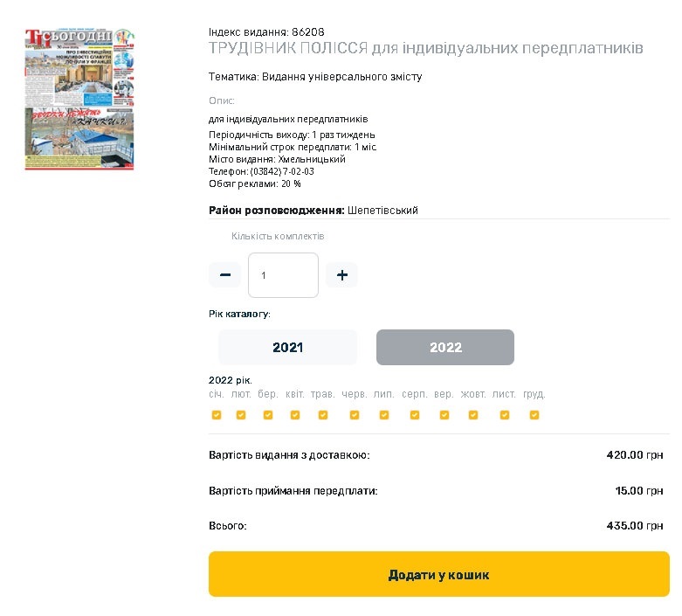Select the 2022 catalog year
Image resolution: width=682 pixels, height=616 pixels.
[x=445, y=347]
